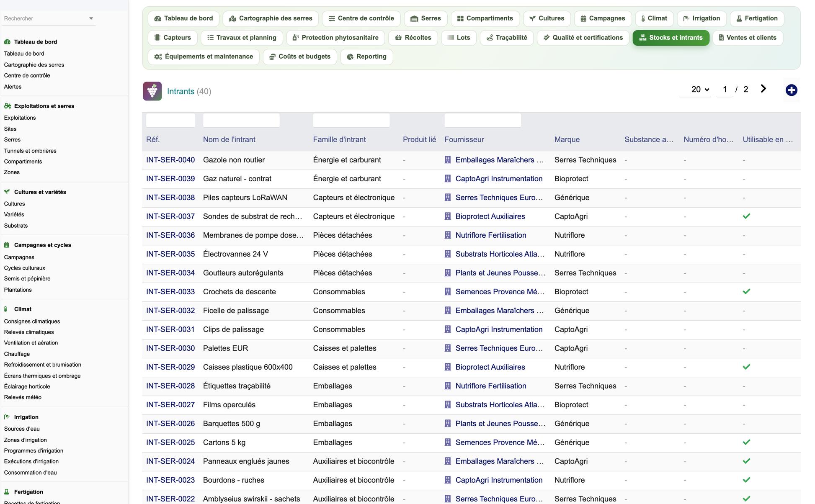The height and width of the screenshot is (504, 815).
Task: Open supplier CaptoAgri Instrumentation in INT-SER-0039 row
Action: pyautogui.click(x=499, y=179)
